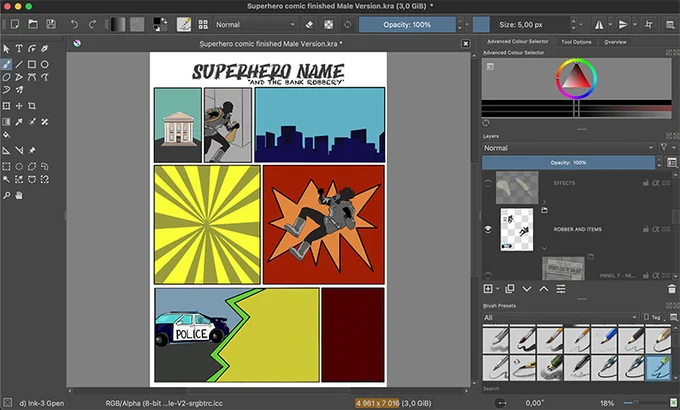Screen dimensions: 680x410
Task: Select the Contiguous Selection magic wand
Action: [7, 179]
